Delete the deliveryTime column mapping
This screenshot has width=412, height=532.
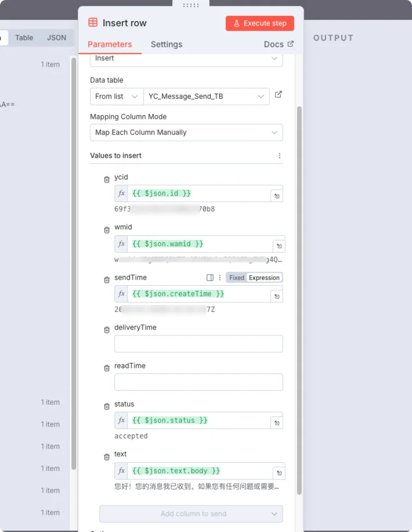tap(107, 330)
